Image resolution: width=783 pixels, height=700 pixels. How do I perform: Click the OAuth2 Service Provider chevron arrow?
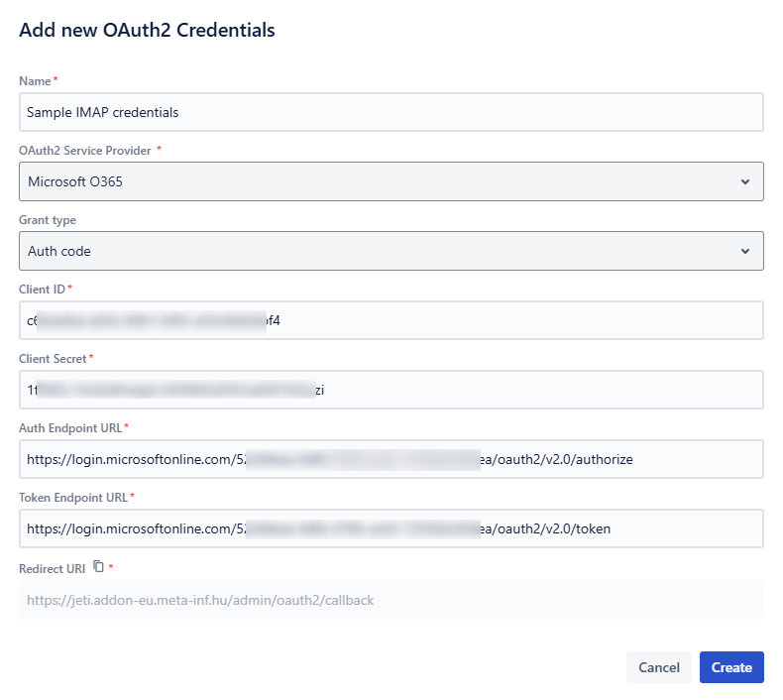(745, 181)
